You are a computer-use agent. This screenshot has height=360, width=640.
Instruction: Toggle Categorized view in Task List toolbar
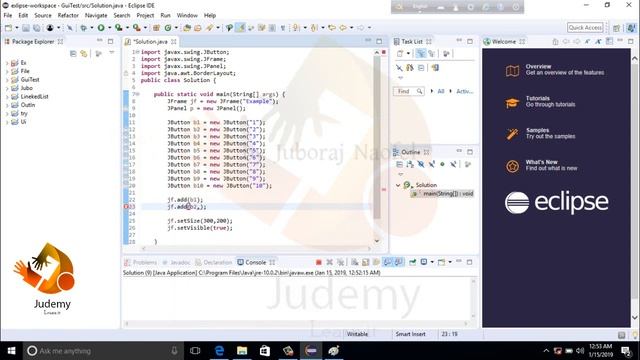420,54
